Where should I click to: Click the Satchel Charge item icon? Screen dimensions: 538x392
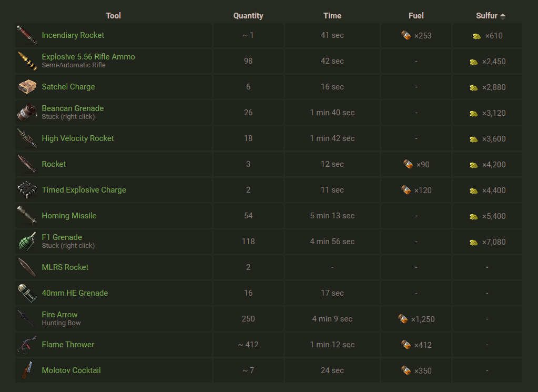coord(26,87)
